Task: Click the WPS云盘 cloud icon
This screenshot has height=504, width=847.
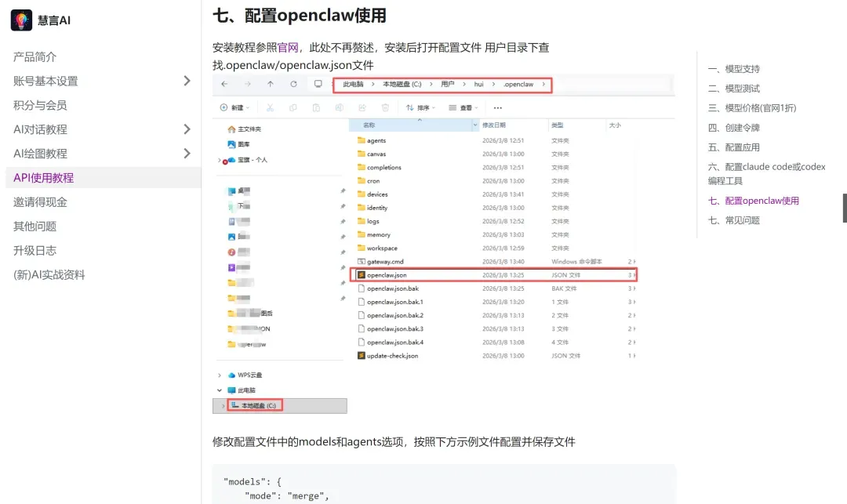Action: pyautogui.click(x=231, y=375)
